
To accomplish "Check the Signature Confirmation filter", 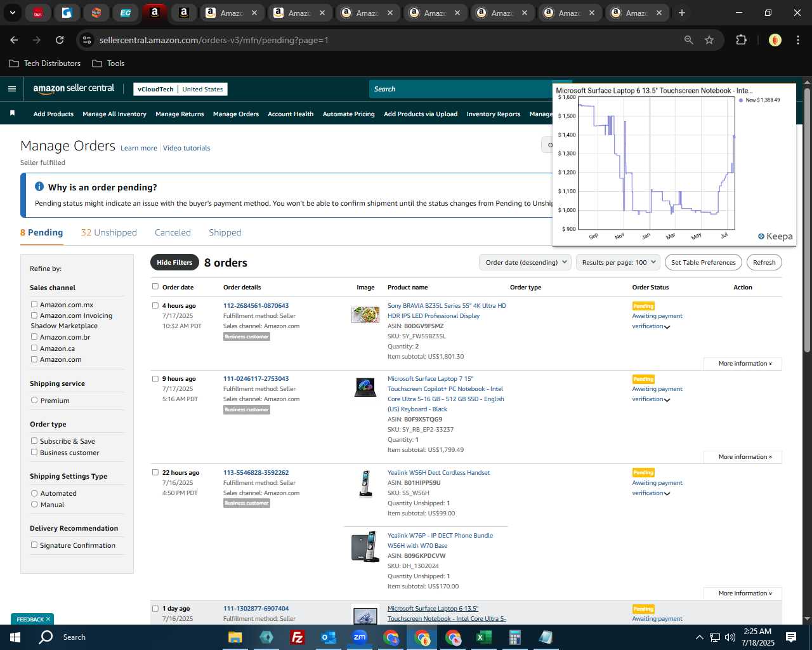I will [34, 545].
